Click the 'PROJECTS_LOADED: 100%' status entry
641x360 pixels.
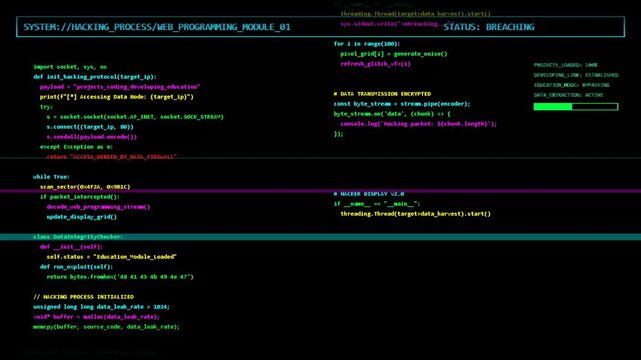(x=565, y=65)
